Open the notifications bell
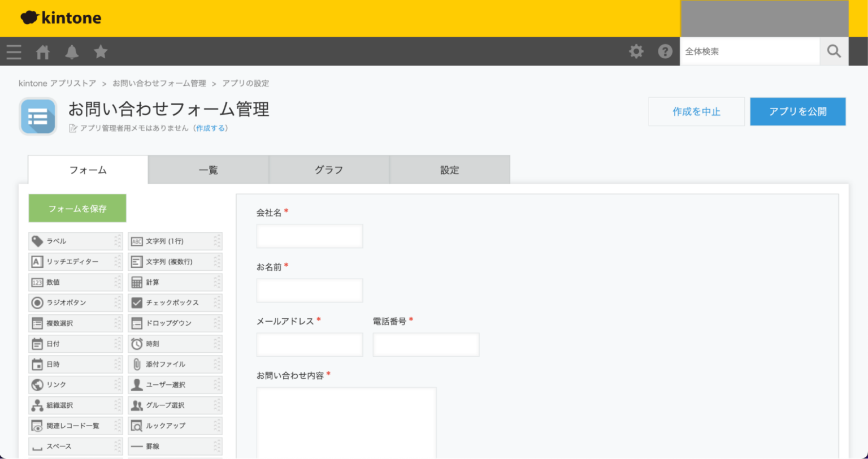The height and width of the screenshot is (459, 868). (x=71, y=51)
